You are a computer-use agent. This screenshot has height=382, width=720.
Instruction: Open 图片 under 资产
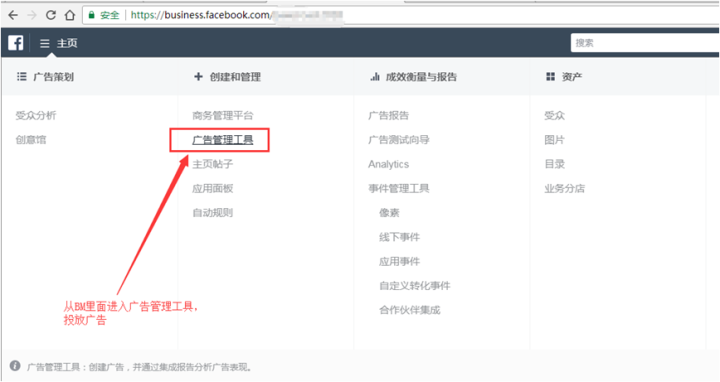click(554, 140)
